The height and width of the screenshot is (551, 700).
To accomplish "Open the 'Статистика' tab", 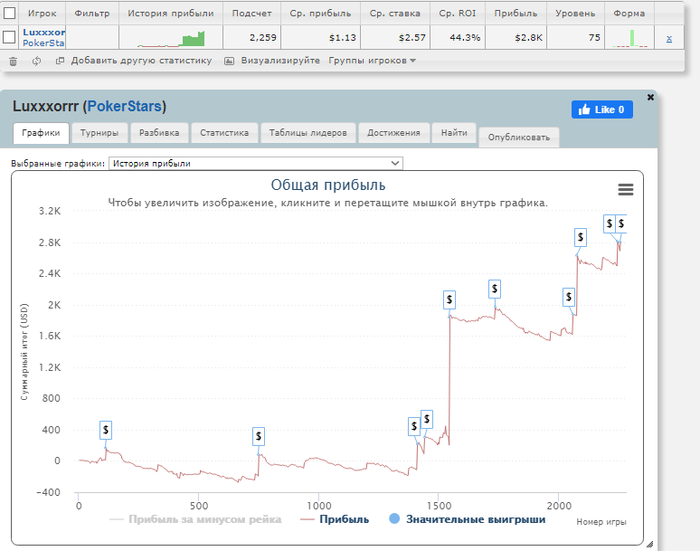I will coord(224,133).
